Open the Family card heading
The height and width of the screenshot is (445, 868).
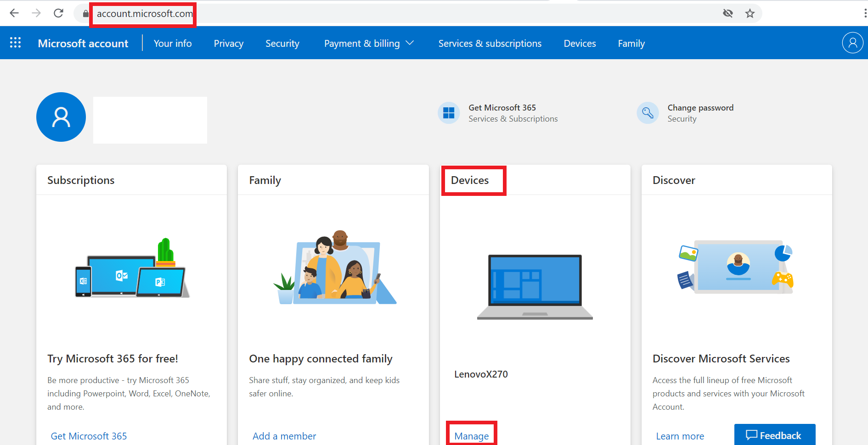(265, 180)
